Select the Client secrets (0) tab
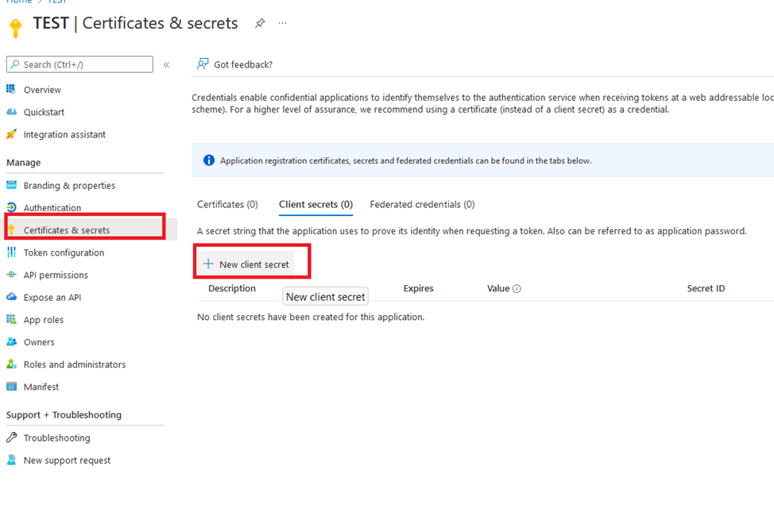This screenshot has width=774, height=532. (316, 205)
